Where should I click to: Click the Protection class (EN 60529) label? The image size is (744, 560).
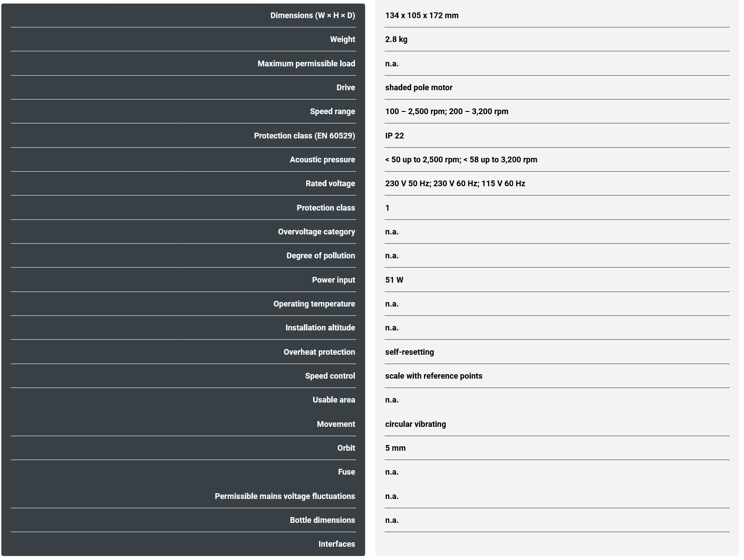(305, 136)
